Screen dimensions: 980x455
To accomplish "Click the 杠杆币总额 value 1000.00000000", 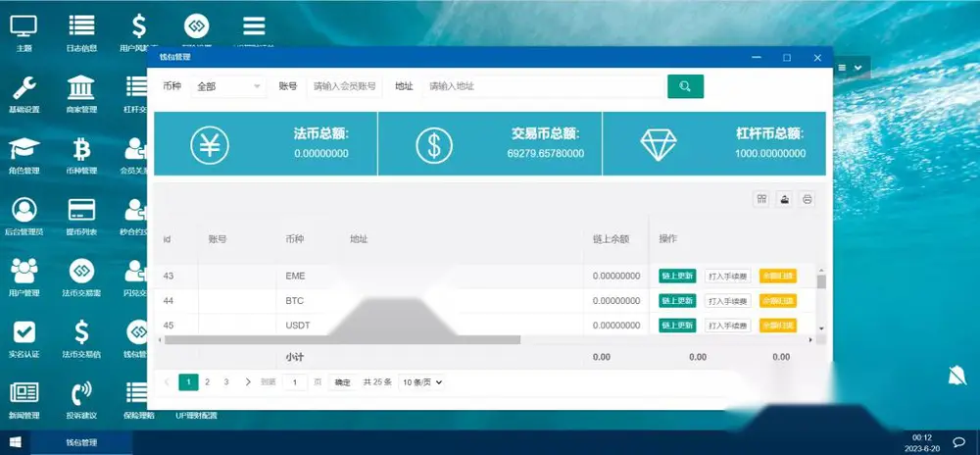I will pyautogui.click(x=770, y=153).
